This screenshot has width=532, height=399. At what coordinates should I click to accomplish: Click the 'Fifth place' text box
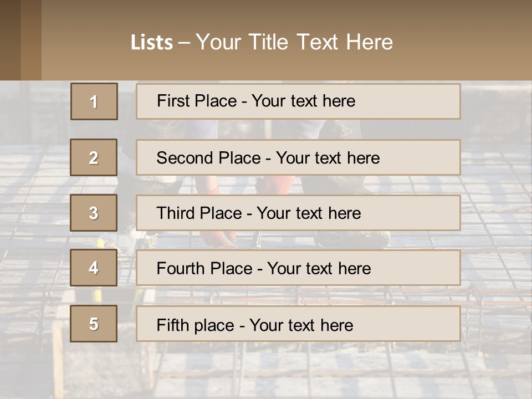pyautogui.click(x=298, y=324)
